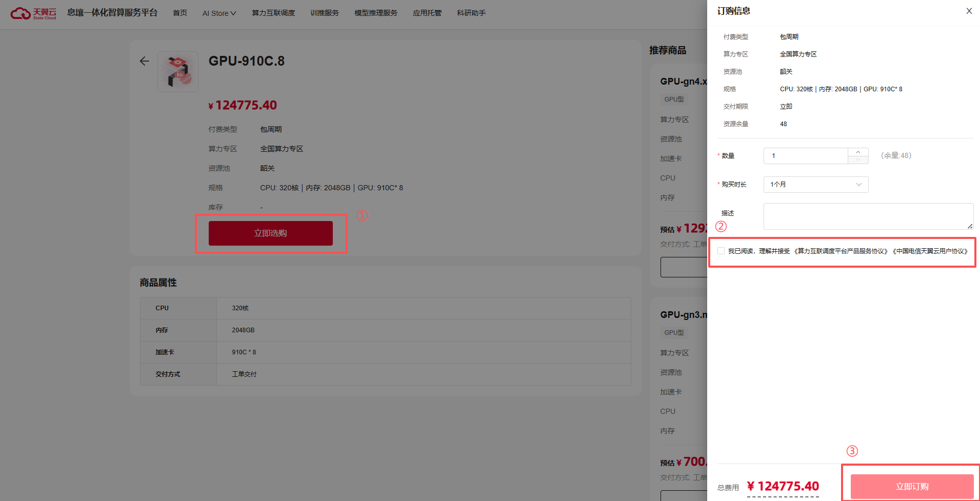Open the 中国电信天翼云用户协议 link
Image resolution: width=980 pixels, height=501 pixels.
click(x=930, y=251)
